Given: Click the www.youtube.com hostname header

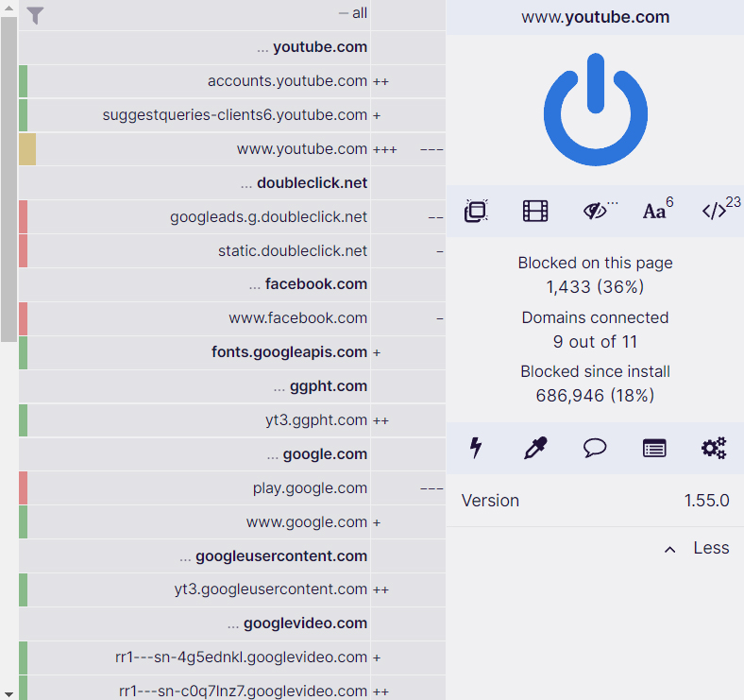Looking at the screenshot, I should click(595, 17).
